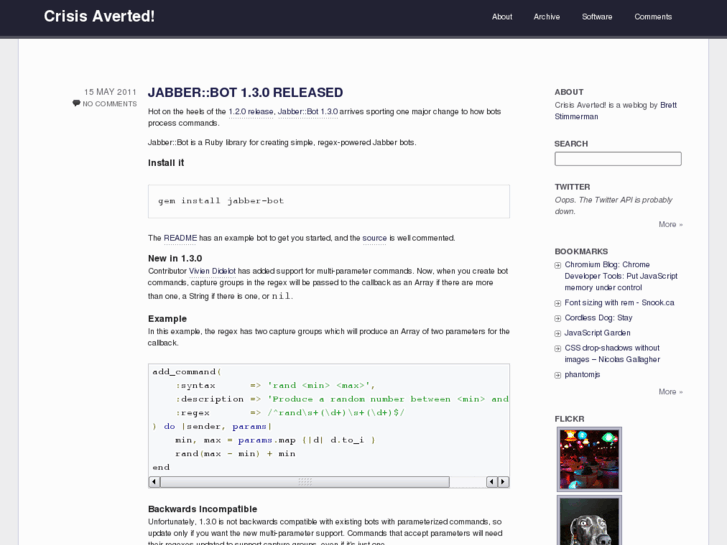727x545 pixels.
Task: Visit contributor Vivien Didelot's link
Action: pyautogui.click(x=212, y=271)
